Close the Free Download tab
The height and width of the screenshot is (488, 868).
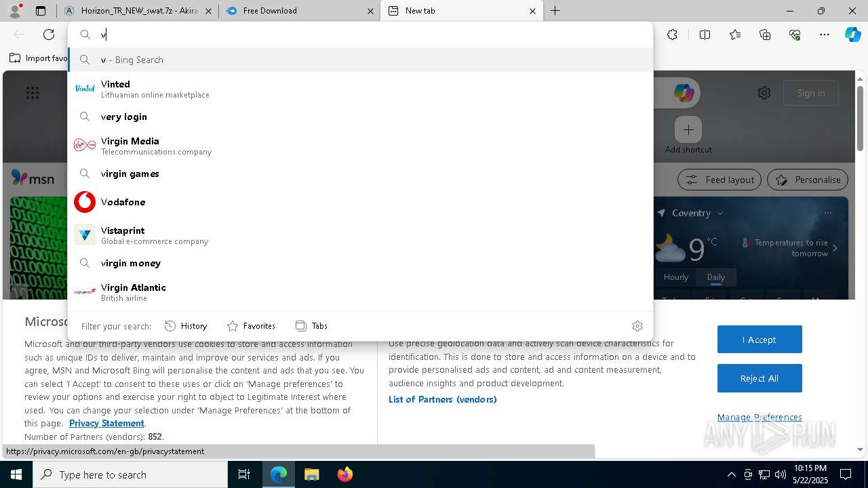[x=370, y=11]
